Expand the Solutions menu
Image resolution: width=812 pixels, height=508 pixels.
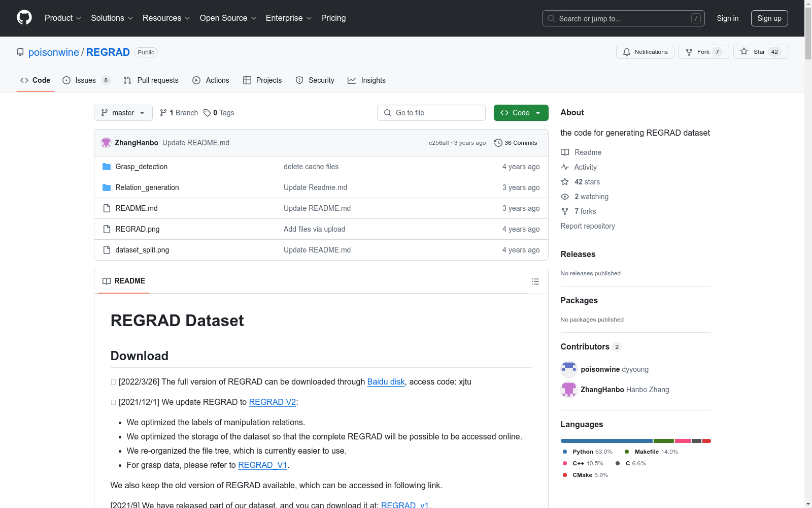pyautogui.click(x=112, y=18)
